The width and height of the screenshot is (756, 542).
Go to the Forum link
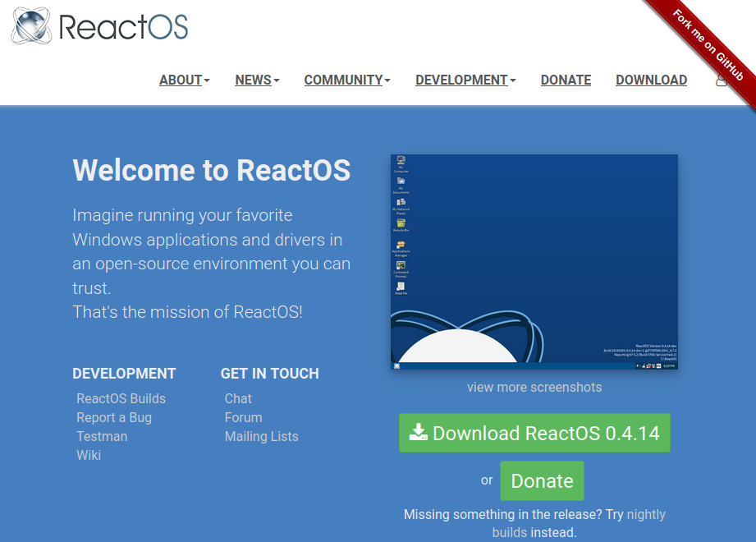pyautogui.click(x=243, y=417)
